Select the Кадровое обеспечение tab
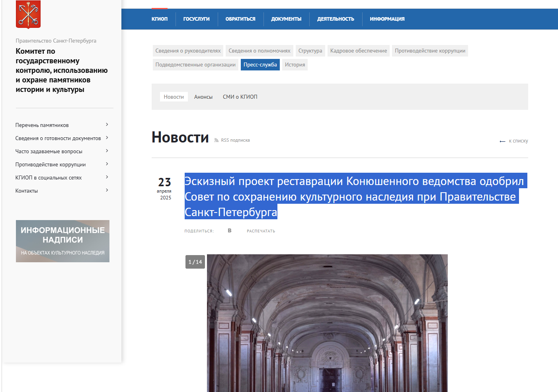This screenshot has height=392, width=558. pyautogui.click(x=359, y=51)
